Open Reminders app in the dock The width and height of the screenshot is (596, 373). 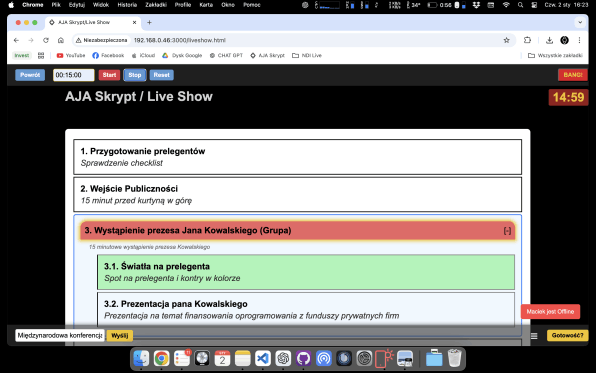point(182,359)
